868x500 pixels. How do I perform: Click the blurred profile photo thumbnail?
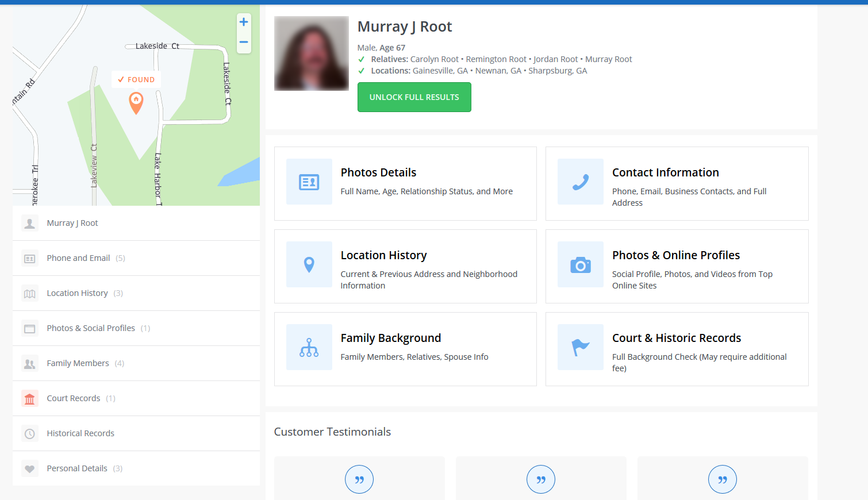pos(312,53)
